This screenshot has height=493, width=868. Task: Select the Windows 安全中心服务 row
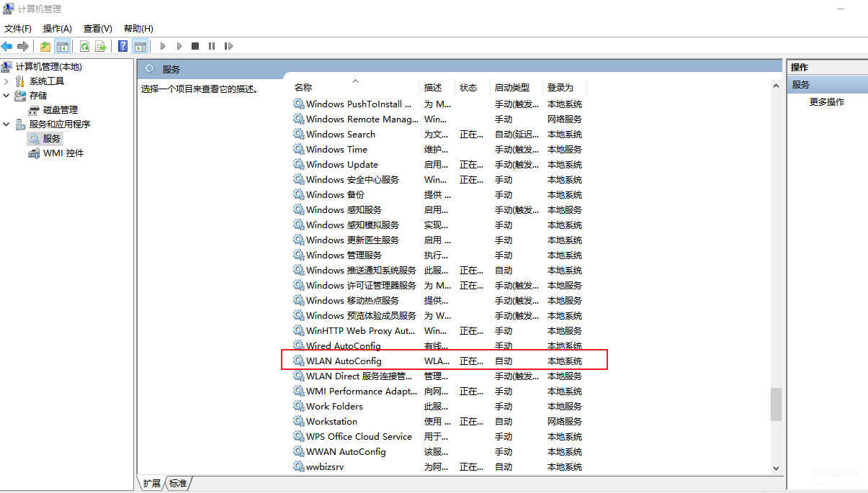[439, 179]
